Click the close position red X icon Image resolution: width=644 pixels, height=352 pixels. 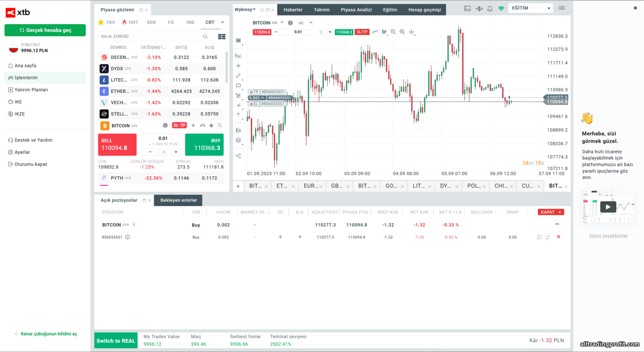(x=559, y=237)
